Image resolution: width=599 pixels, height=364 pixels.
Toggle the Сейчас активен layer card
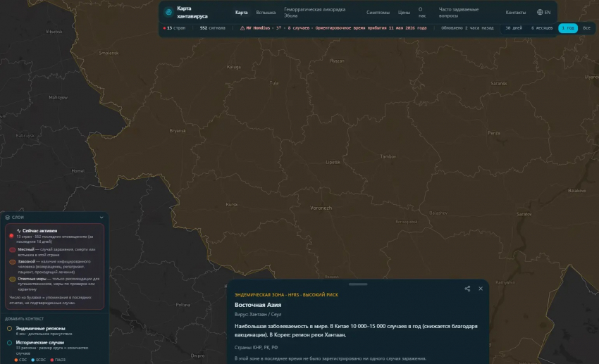[54, 266]
